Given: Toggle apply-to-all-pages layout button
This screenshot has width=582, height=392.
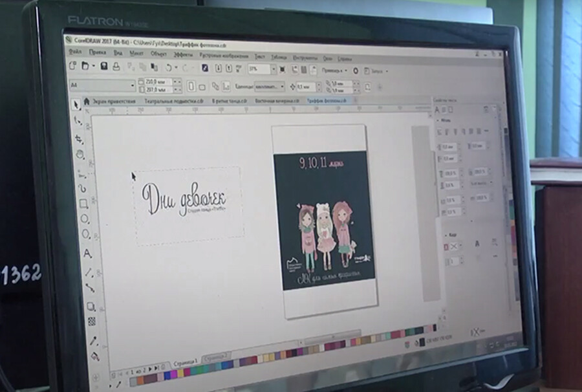Looking at the screenshot, I should coord(215,87).
